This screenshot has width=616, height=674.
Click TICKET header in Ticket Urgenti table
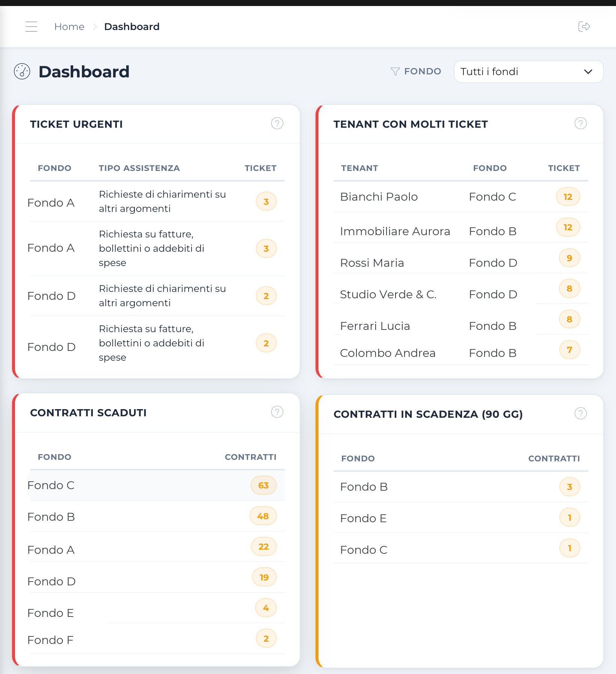pyautogui.click(x=261, y=168)
